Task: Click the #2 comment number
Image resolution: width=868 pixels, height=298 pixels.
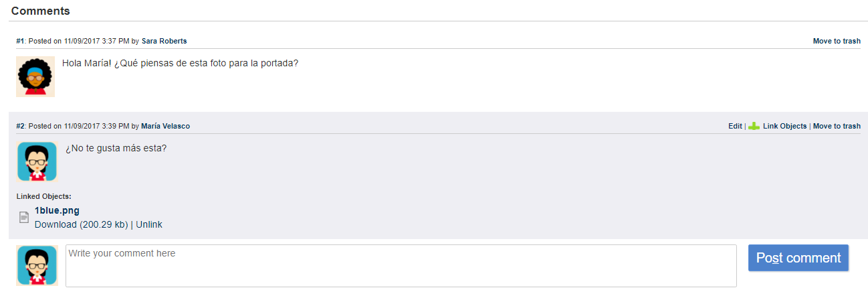Action: click(x=20, y=126)
